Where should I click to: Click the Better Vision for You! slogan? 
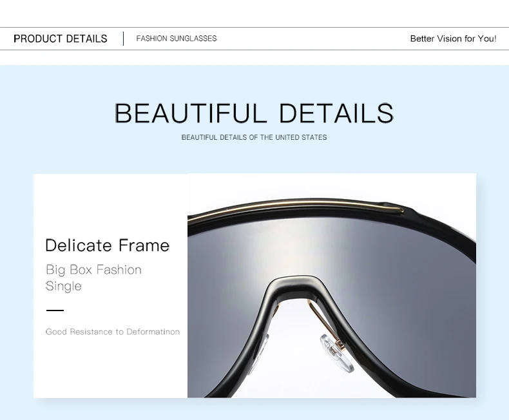coord(453,39)
